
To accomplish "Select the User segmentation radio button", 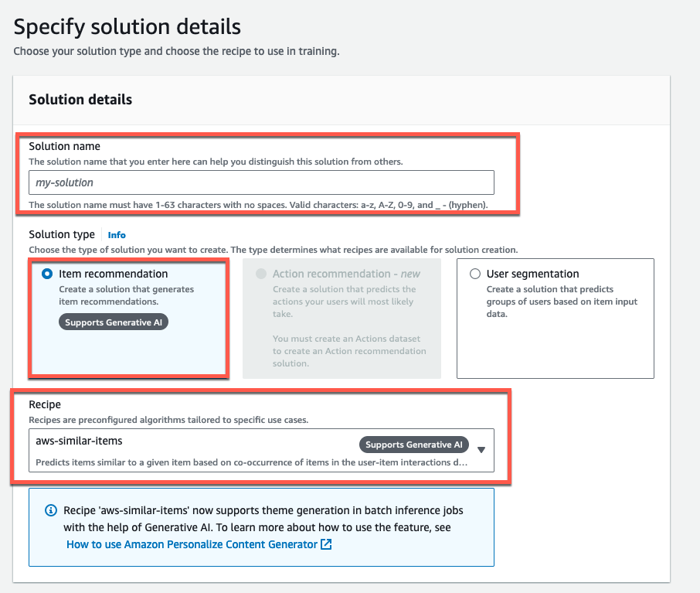I will click(475, 274).
